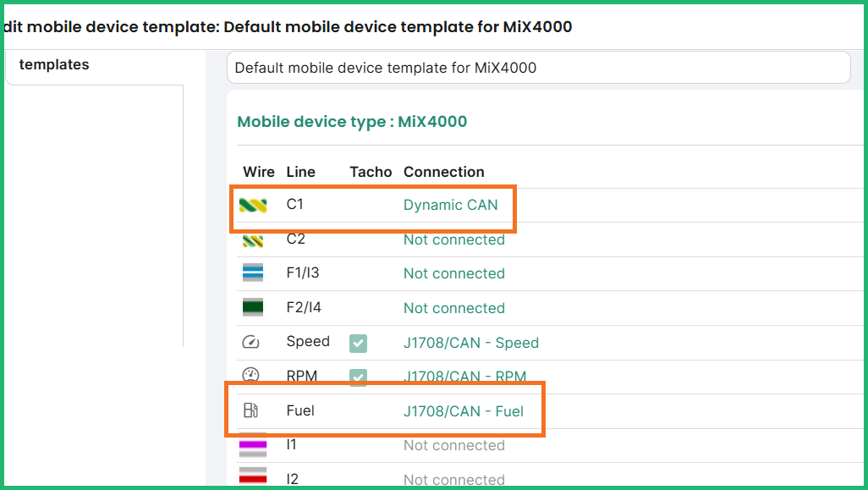Select the blue F1/I3 wire icon

tap(253, 273)
